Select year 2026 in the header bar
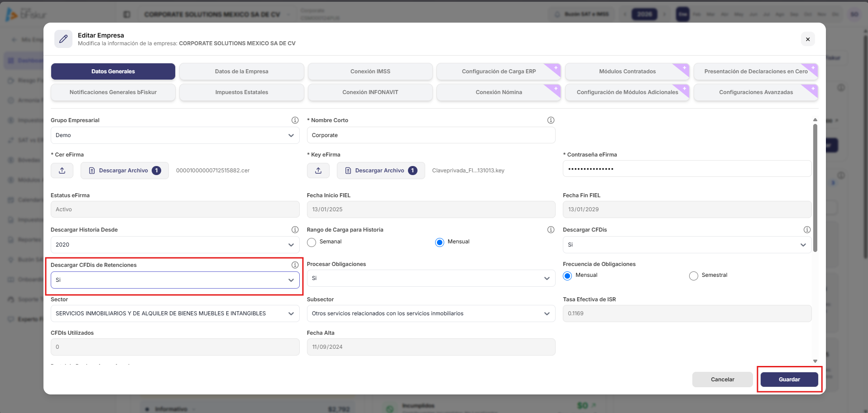Screen dimensions: 868x413 644,14
